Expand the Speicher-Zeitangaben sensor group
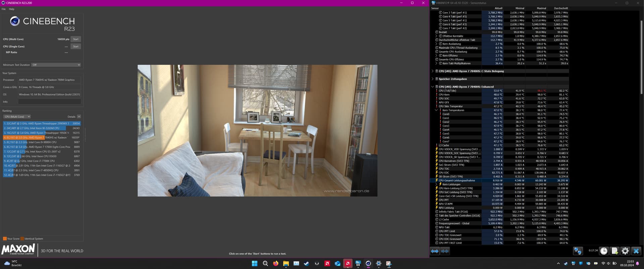 pos(432,79)
